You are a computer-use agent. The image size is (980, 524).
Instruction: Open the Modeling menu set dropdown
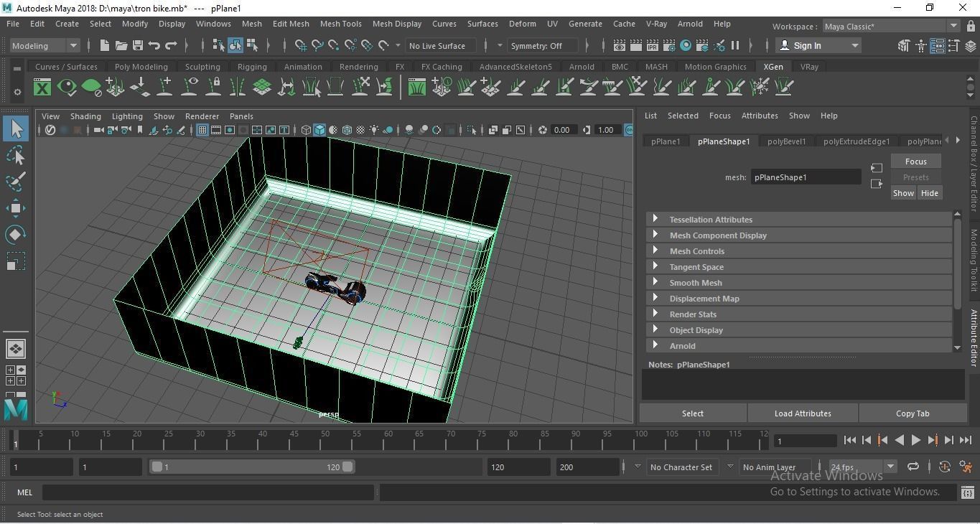(45, 45)
